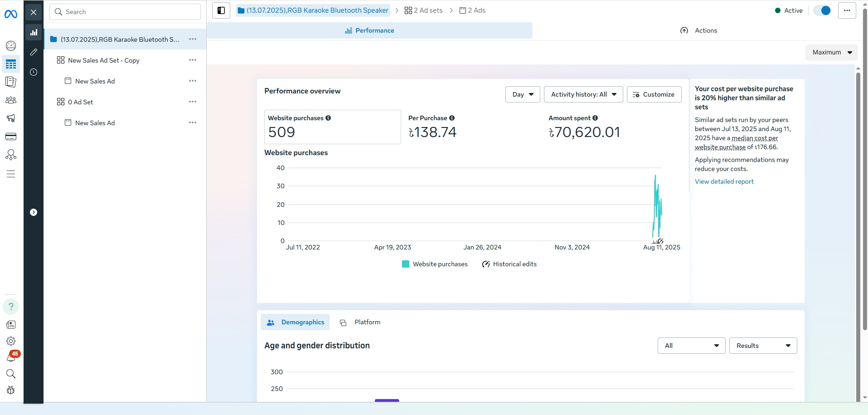Image resolution: width=868 pixels, height=415 pixels.
Task: Open the charts view icon in sidebar
Action: (x=34, y=32)
